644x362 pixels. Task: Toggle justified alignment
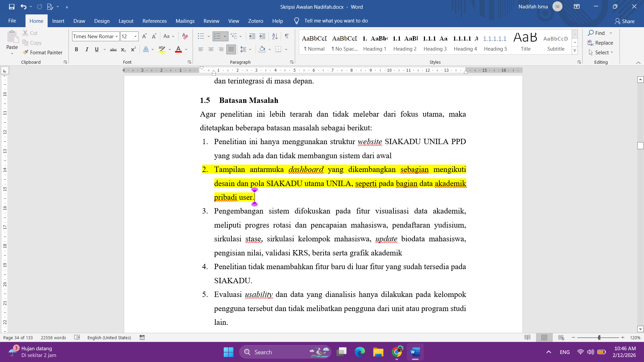(231, 50)
